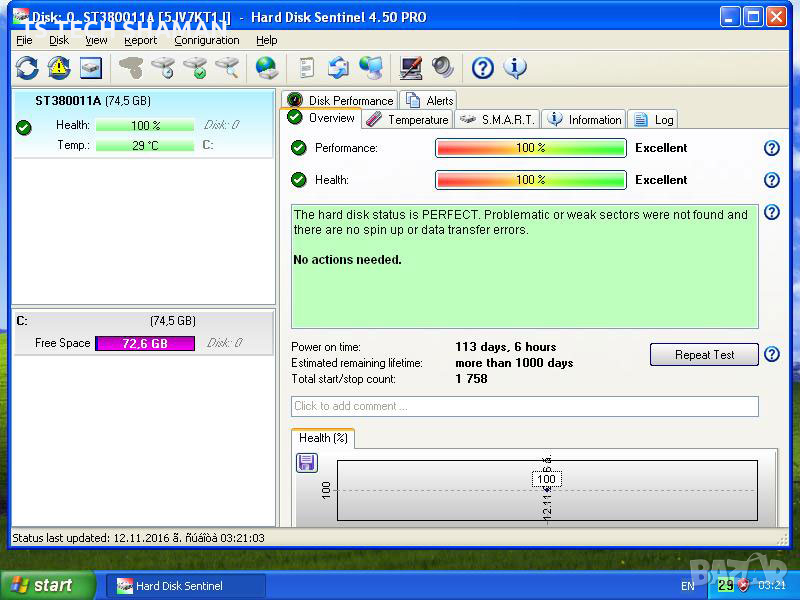The image size is (800, 600).
Task: Open the Temperature tab
Action: [407, 120]
